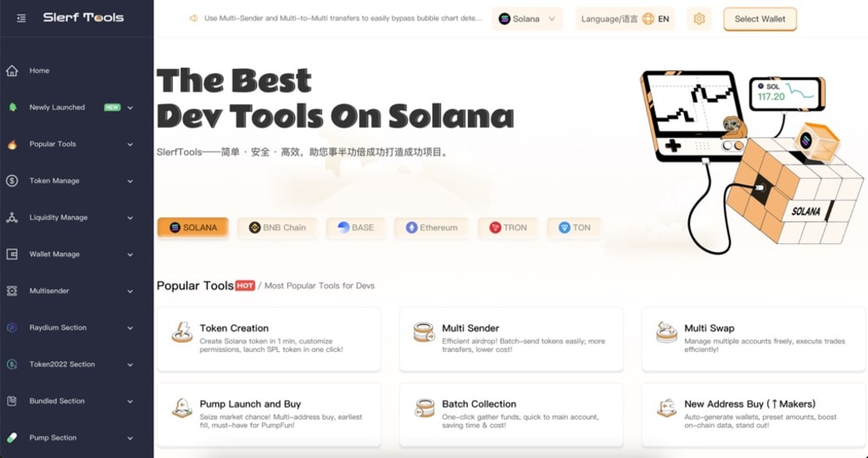Click the Newly Launched bell icon
868x458 pixels.
click(12, 108)
